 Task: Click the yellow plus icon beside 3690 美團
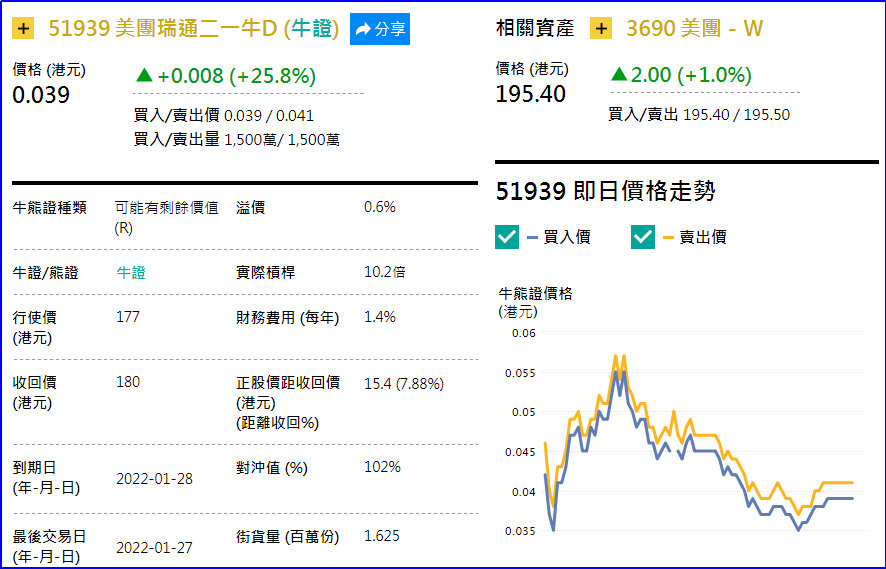click(601, 28)
